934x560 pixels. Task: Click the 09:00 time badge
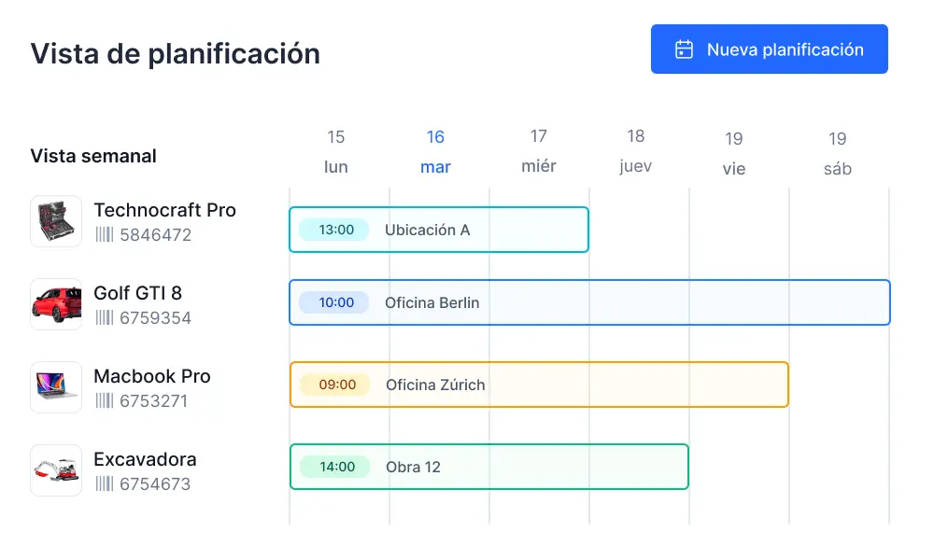click(337, 385)
